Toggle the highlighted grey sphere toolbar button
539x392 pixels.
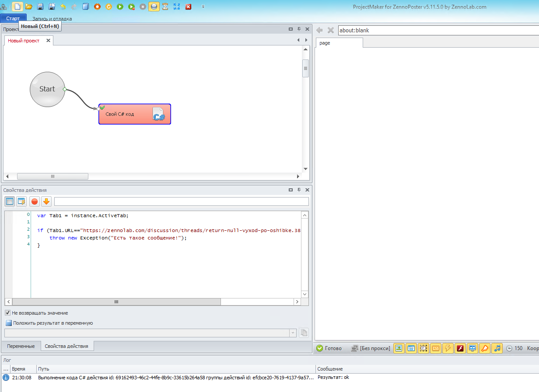(x=154, y=7)
